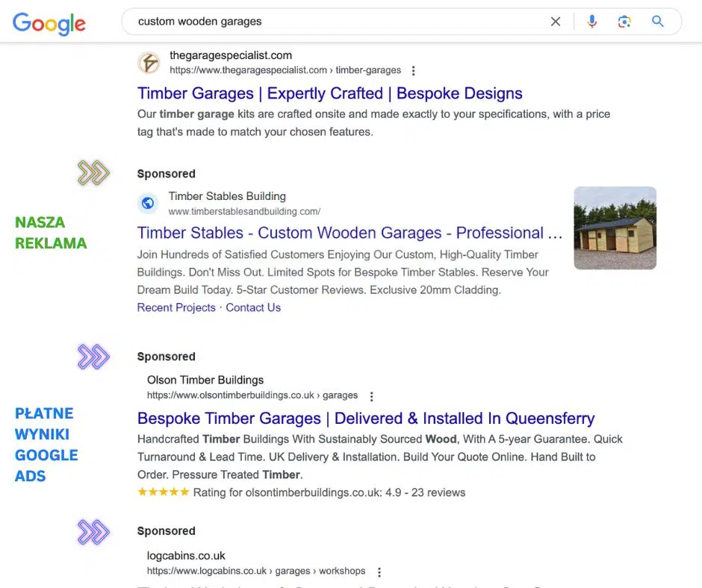Follow the Recent Projects sitelink
The width and height of the screenshot is (702, 588).
[x=176, y=307]
